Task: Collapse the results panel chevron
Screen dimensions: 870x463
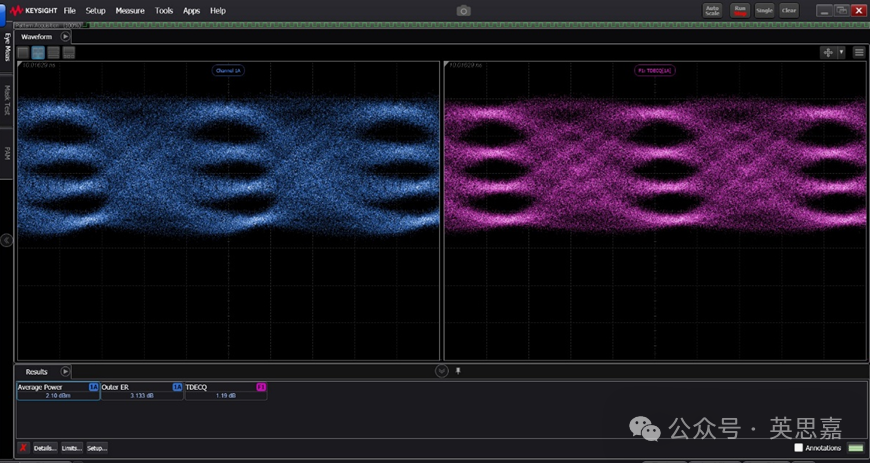Action: tap(442, 371)
